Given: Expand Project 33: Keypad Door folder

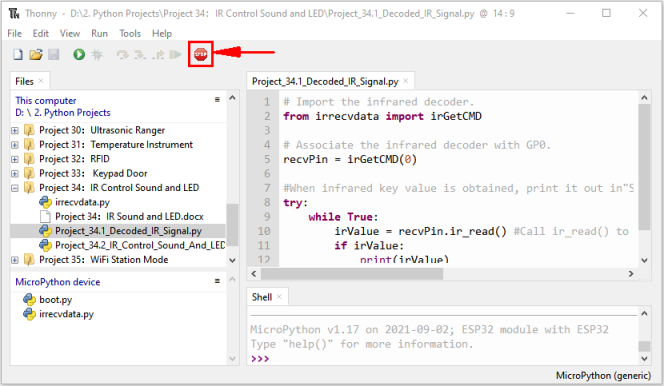Looking at the screenshot, I should coord(15,174).
